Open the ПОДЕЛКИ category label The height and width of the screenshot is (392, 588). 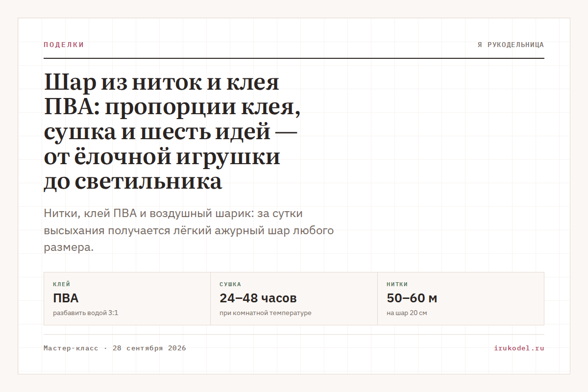[x=64, y=45]
